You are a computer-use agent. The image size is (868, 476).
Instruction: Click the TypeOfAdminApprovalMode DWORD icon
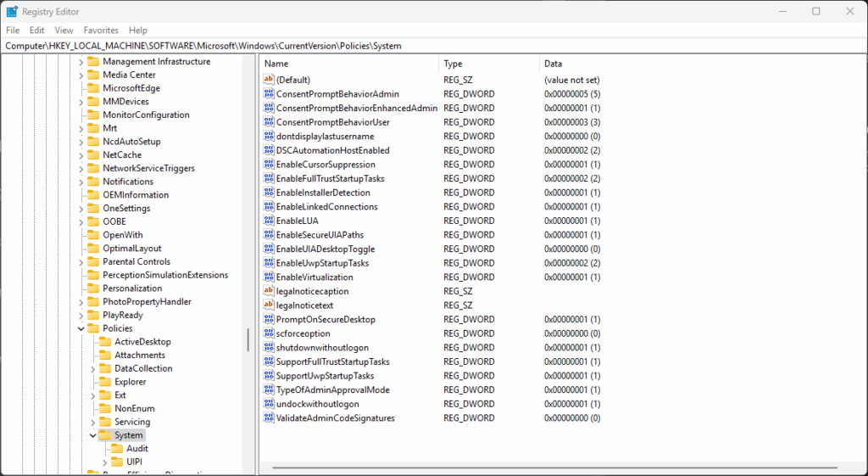point(269,389)
